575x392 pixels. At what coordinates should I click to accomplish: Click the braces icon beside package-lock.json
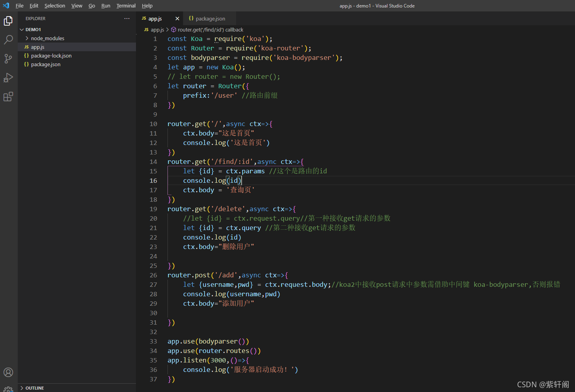(x=26, y=56)
